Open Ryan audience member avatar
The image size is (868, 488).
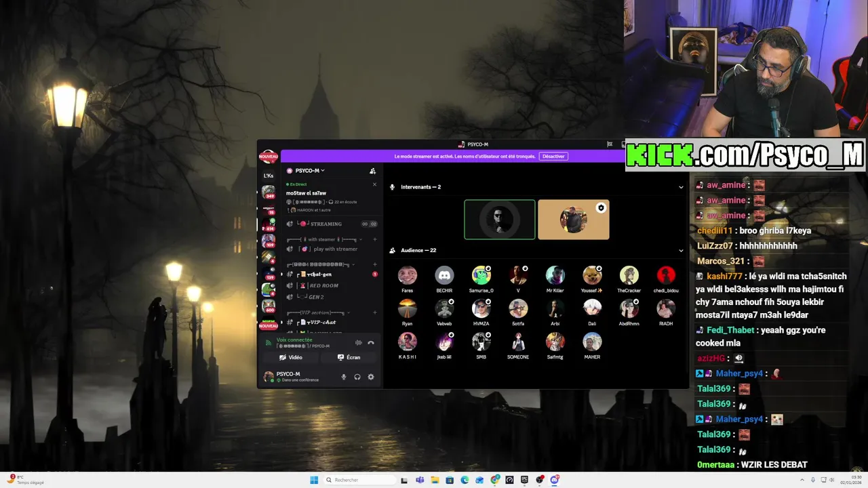(x=408, y=308)
